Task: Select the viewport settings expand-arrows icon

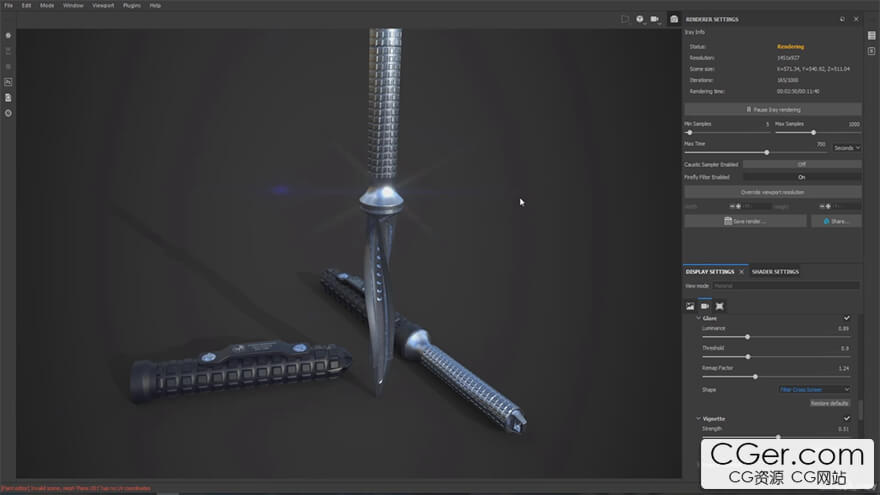Action: (719, 306)
